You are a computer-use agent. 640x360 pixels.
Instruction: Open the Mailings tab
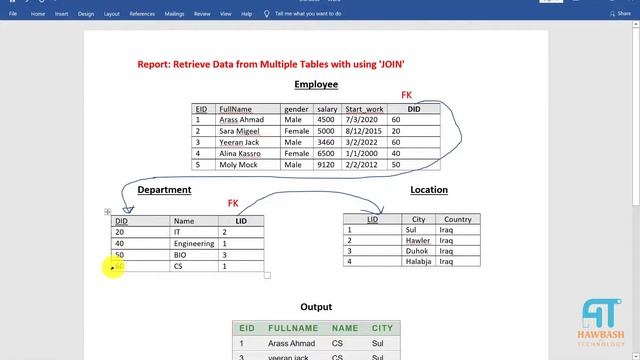174,13
